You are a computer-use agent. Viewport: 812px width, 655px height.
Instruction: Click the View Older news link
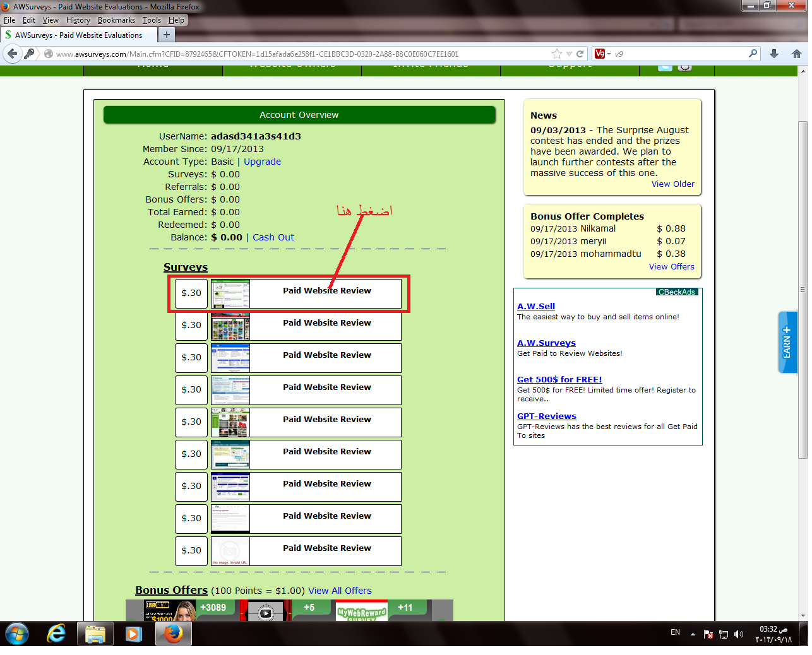pyautogui.click(x=673, y=184)
